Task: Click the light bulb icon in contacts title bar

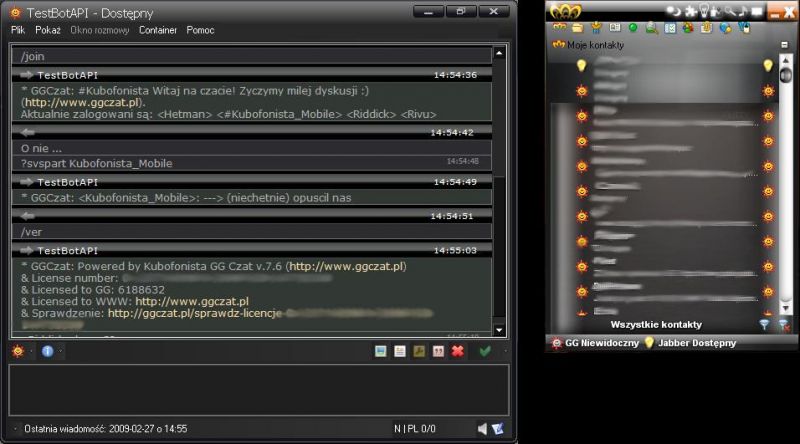Action: [x=704, y=10]
